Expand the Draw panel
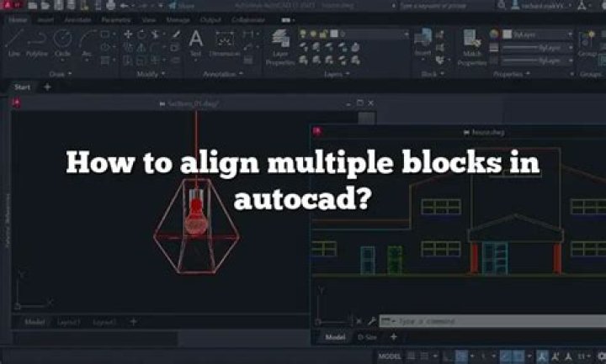The image size is (606, 364). tap(61, 74)
